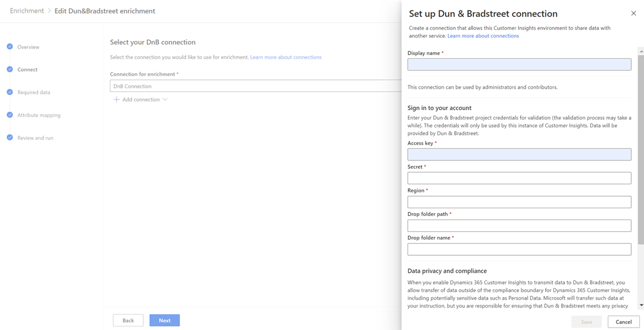Open the Connection for enrichment dropdown
The image size is (644, 330).
pos(256,86)
